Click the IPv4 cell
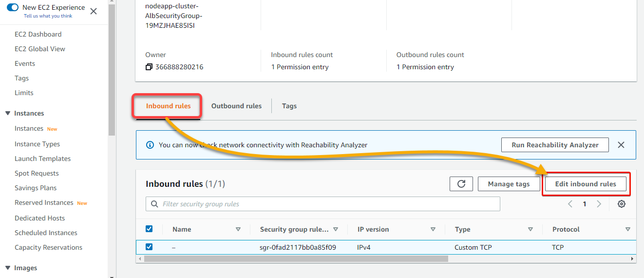Viewport: 644px width, 278px height. pos(364,247)
